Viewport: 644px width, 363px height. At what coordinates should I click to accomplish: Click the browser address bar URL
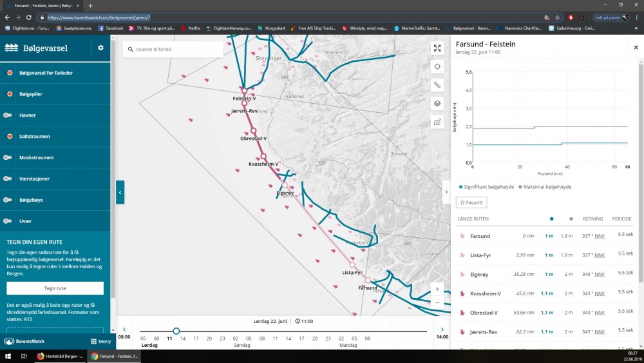tap(99, 17)
